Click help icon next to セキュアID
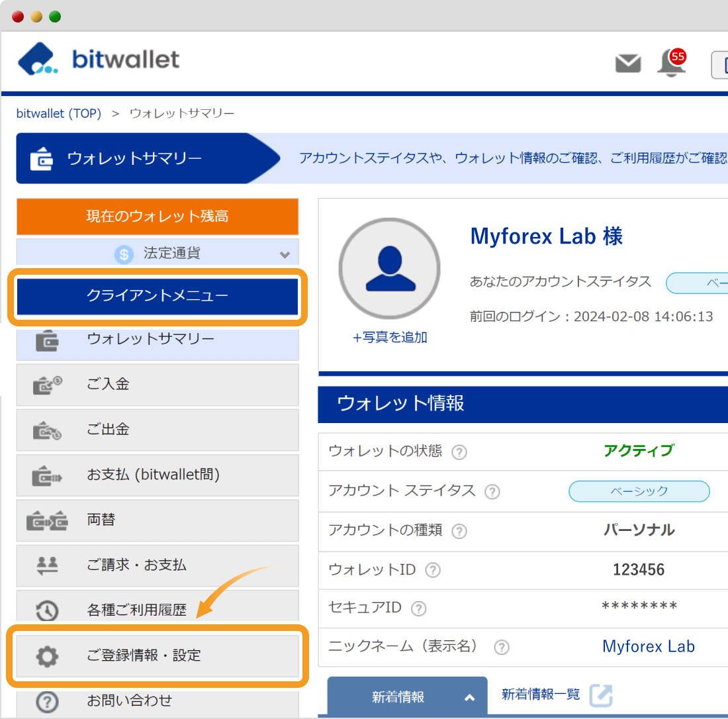 (x=418, y=608)
